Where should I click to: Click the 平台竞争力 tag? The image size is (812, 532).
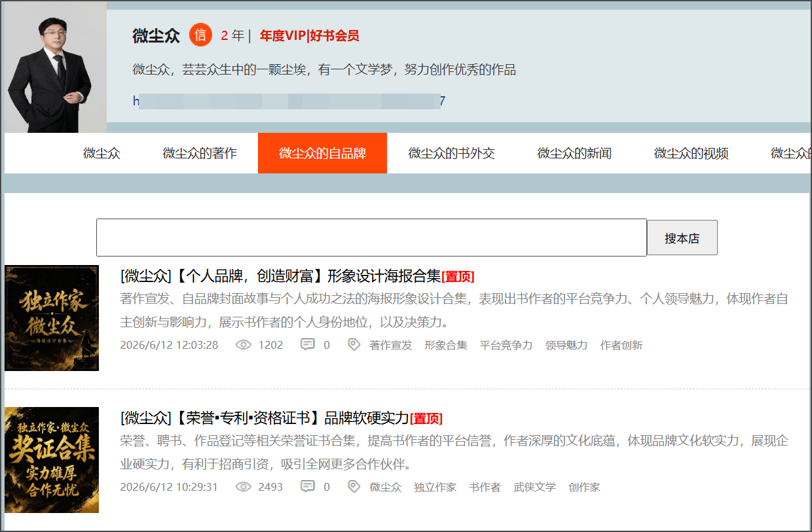click(506, 345)
